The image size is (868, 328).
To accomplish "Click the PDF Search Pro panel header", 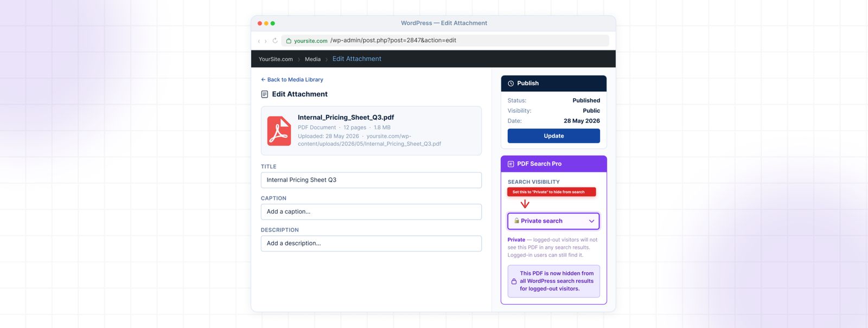I will [553, 164].
